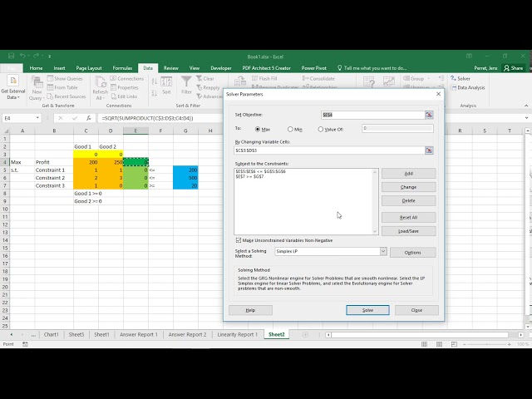Click the Add constraint button
The image size is (532, 399).
408,174
